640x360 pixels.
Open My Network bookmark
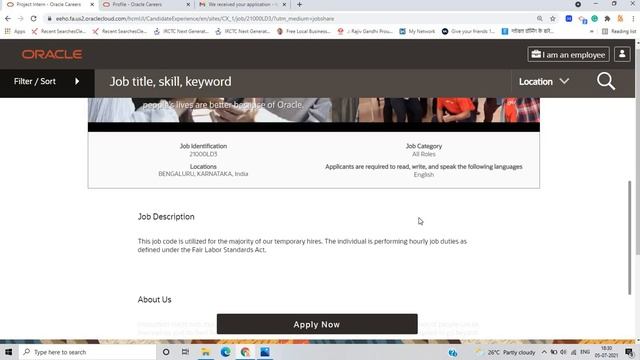pyautogui.click(x=417, y=31)
